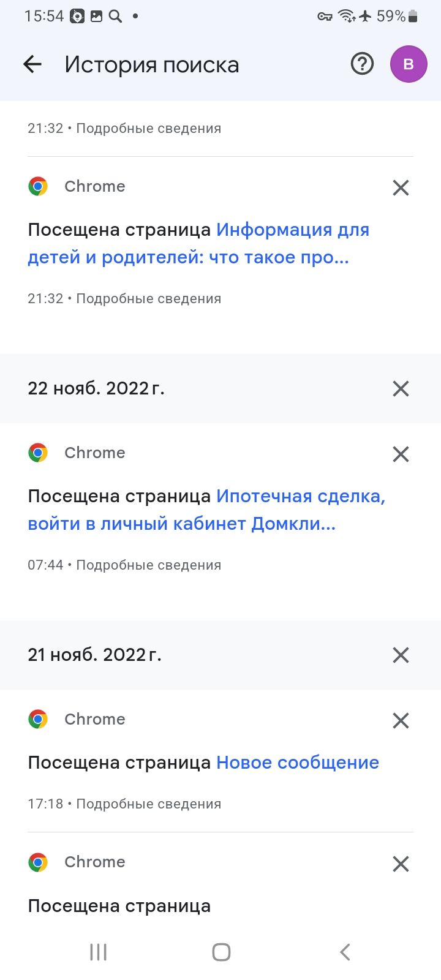Delete the 'Информация для детей' entry

pos(401,187)
